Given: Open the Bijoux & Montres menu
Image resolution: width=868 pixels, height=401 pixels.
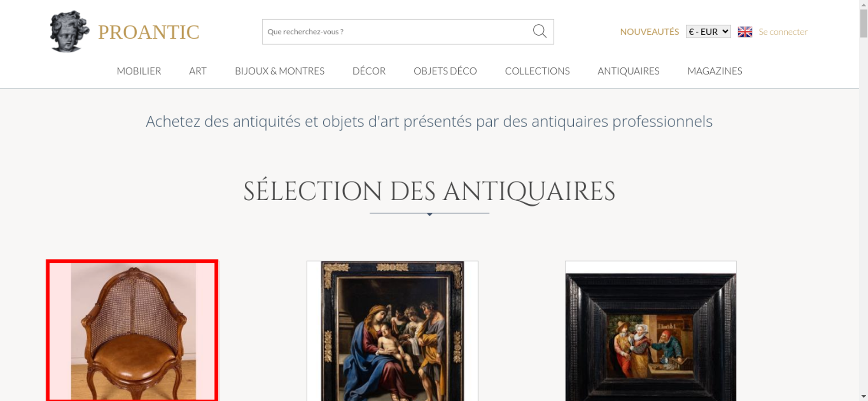Looking at the screenshot, I should click(x=279, y=71).
